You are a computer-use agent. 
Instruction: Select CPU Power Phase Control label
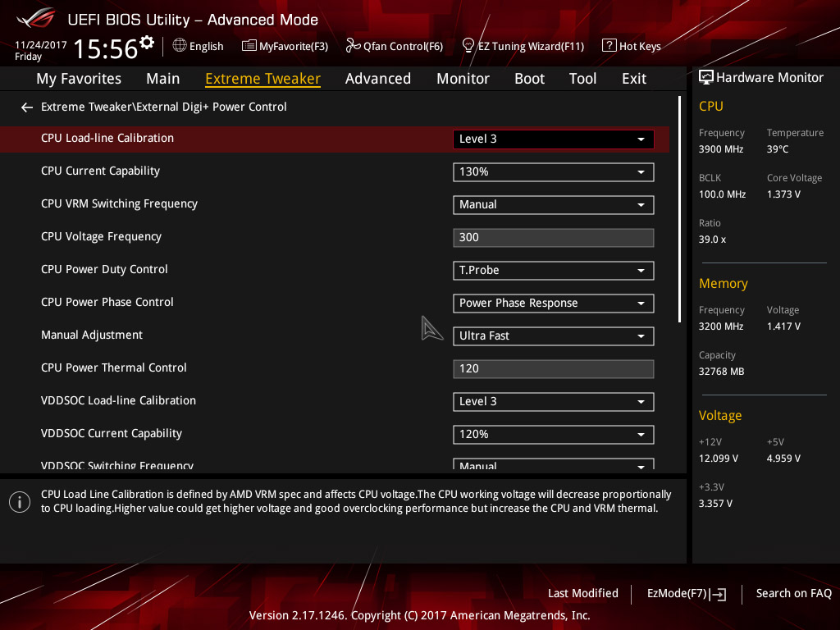click(x=107, y=302)
